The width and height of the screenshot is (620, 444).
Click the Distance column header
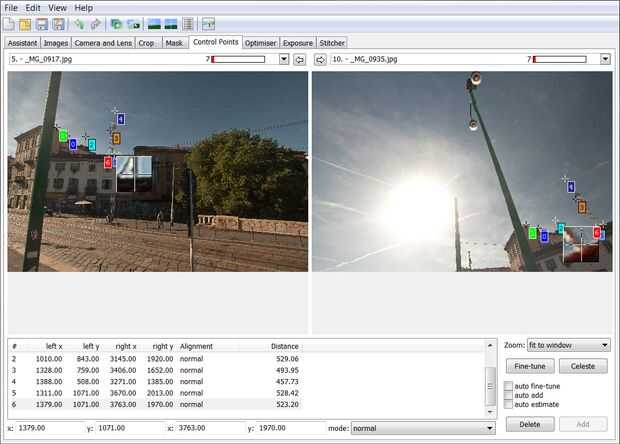[x=284, y=346]
